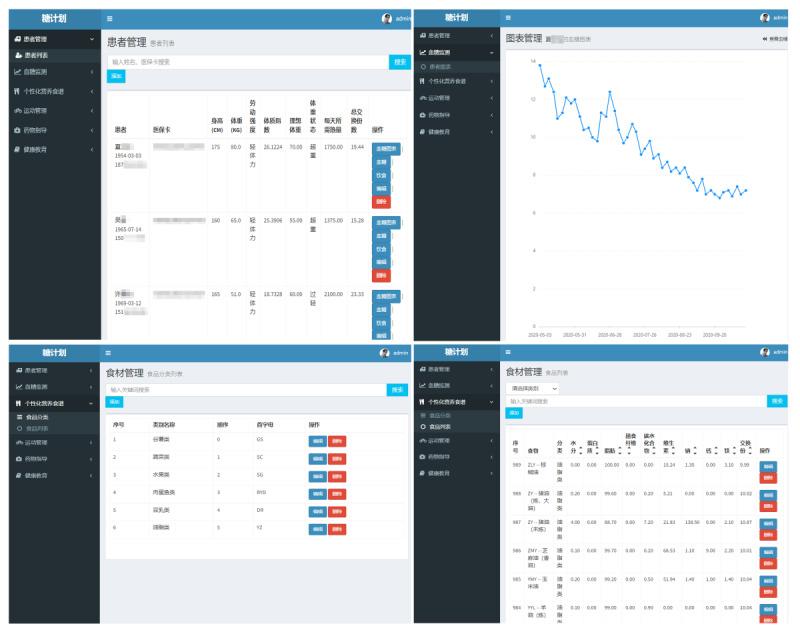This screenshot has height=632, width=800.
Task: Click 搜索 button in patient management panel
Action: (x=400, y=62)
